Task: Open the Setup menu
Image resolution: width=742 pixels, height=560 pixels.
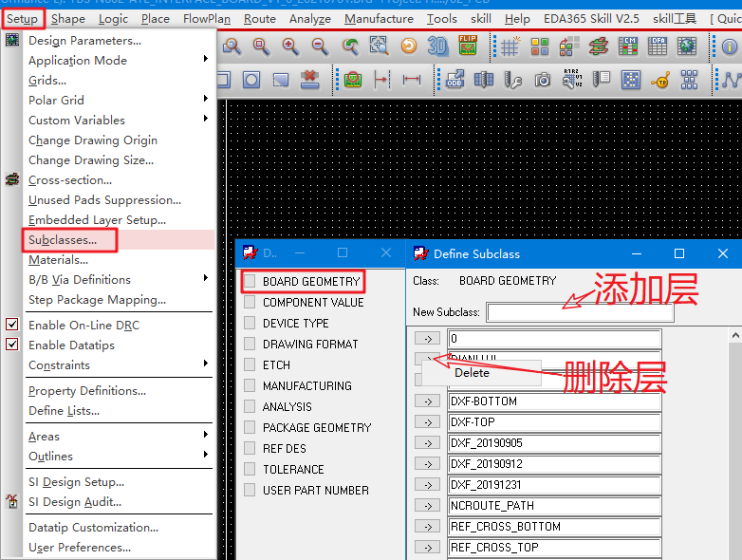Action: (x=22, y=19)
